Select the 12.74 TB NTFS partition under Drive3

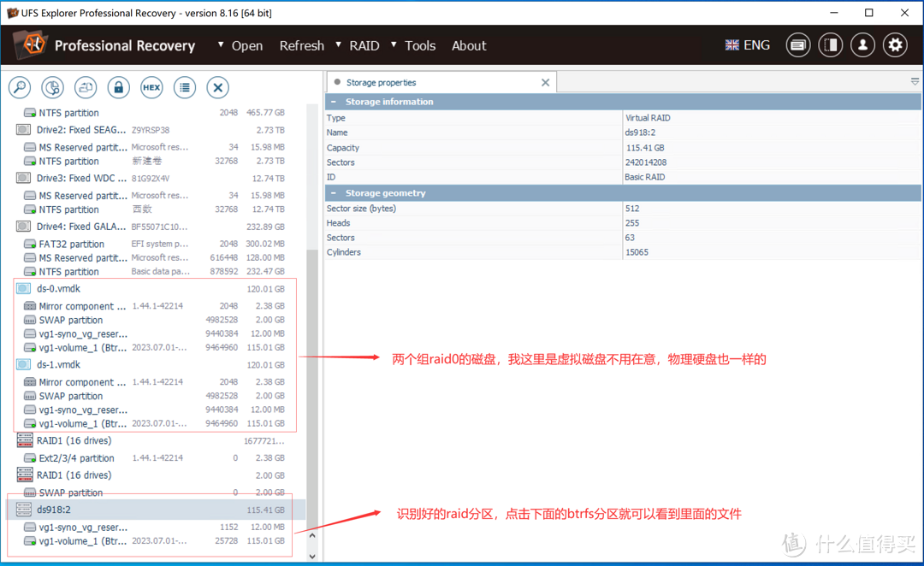pos(156,209)
